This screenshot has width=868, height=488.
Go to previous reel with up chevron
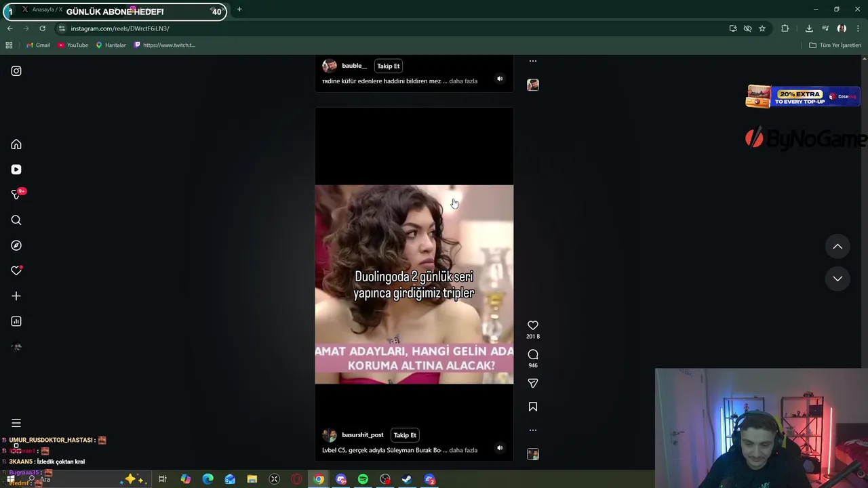(x=837, y=247)
